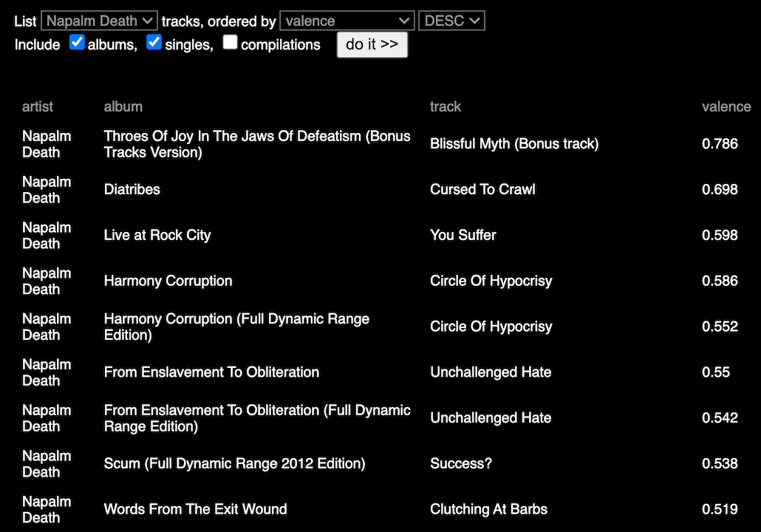Viewport: 761px width, 532px height.
Task: Select plain 'From Enslavement To Obliteration' album cell
Action: coord(211,372)
